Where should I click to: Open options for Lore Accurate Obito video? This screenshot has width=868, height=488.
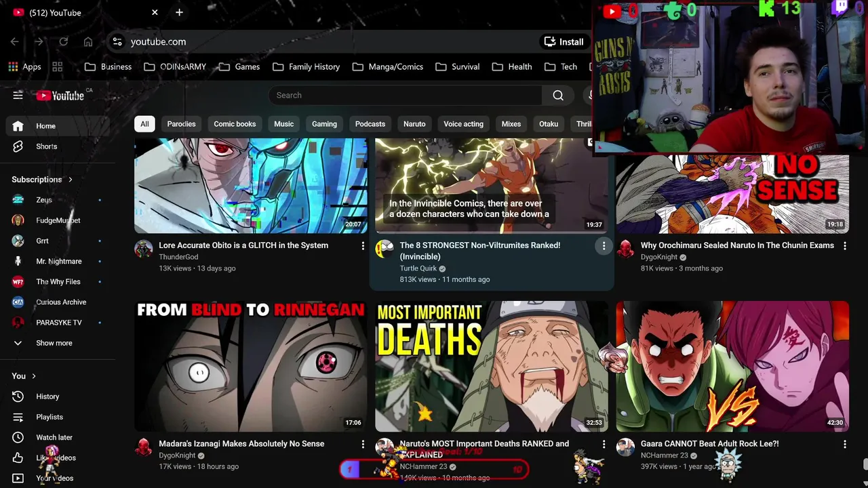[363, 246]
